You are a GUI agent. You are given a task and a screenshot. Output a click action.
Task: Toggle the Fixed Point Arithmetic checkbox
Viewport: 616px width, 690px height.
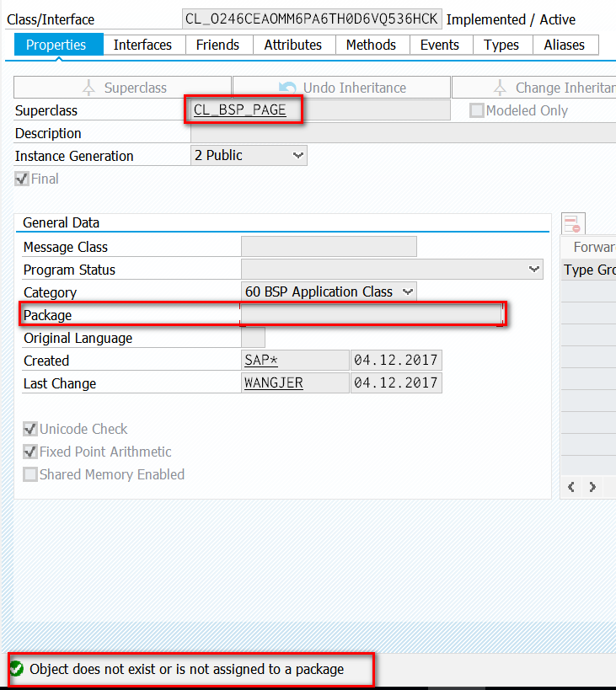tap(30, 452)
